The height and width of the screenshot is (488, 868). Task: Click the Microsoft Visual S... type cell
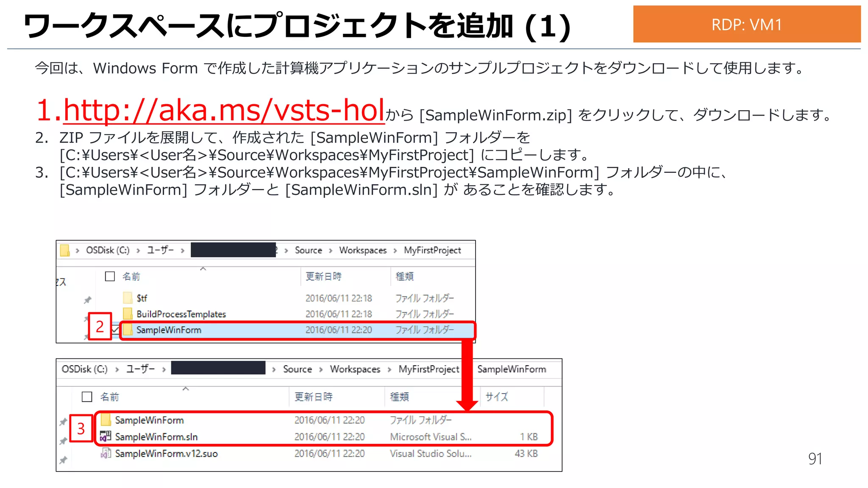tap(431, 436)
